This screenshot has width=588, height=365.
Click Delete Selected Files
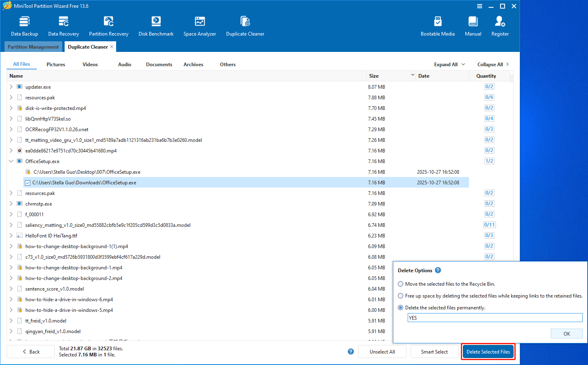pos(488,352)
